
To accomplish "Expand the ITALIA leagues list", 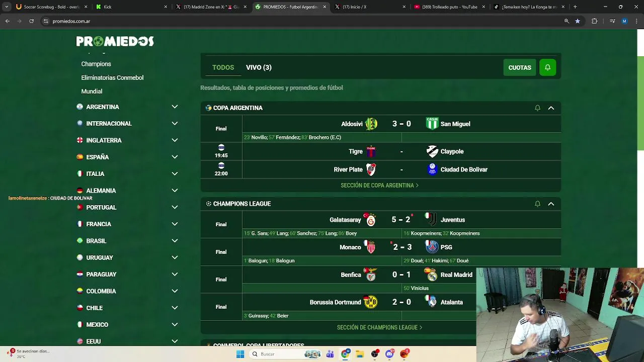I will [175, 173].
